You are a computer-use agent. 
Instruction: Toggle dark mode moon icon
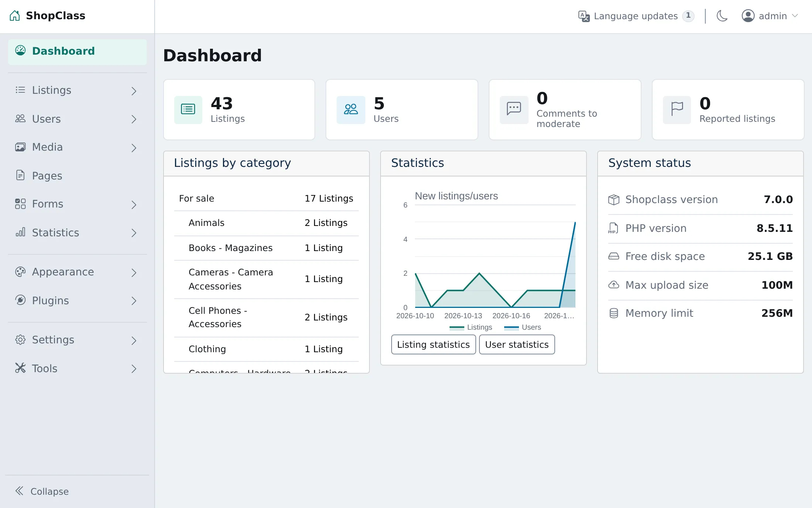click(722, 16)
